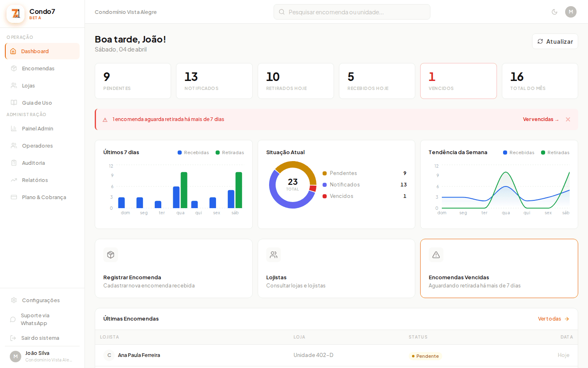View the Relatórios section
Image resolution: width=588 pixels, height=368 pixels.
[x=36, y=180]
